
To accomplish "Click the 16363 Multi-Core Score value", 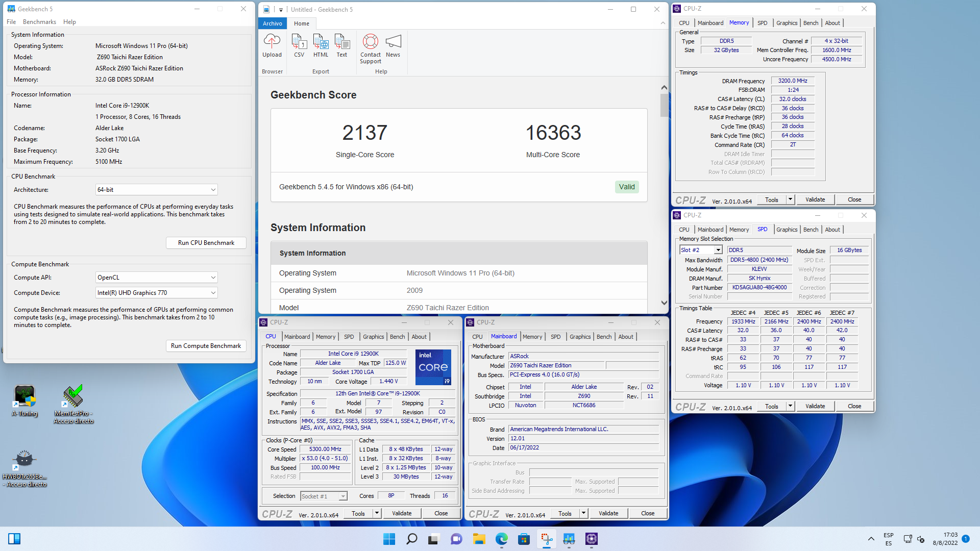I will click(553, 133).
